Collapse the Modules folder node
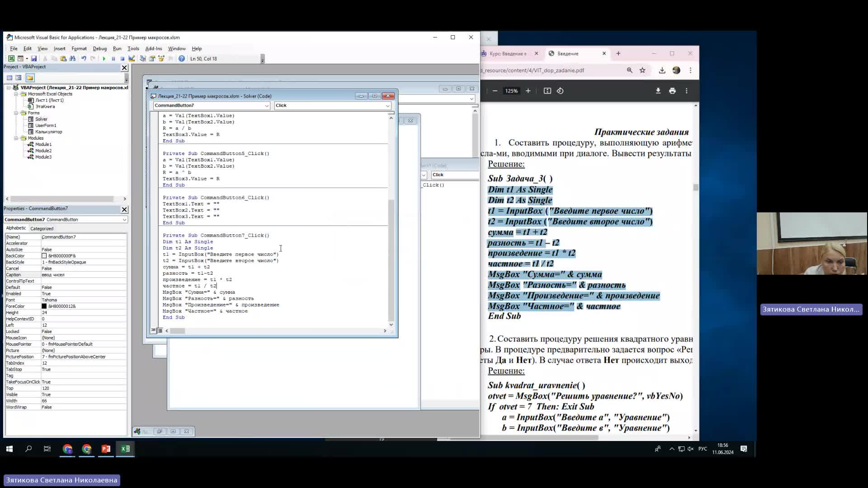The image size is (868, 488). click(16, 138)
